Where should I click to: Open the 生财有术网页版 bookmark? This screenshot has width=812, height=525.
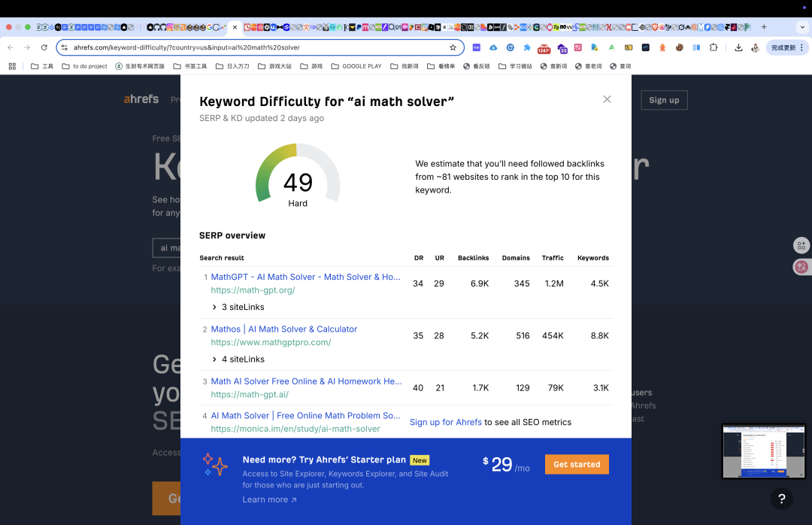pyautogui.click(x=140, y=66)
